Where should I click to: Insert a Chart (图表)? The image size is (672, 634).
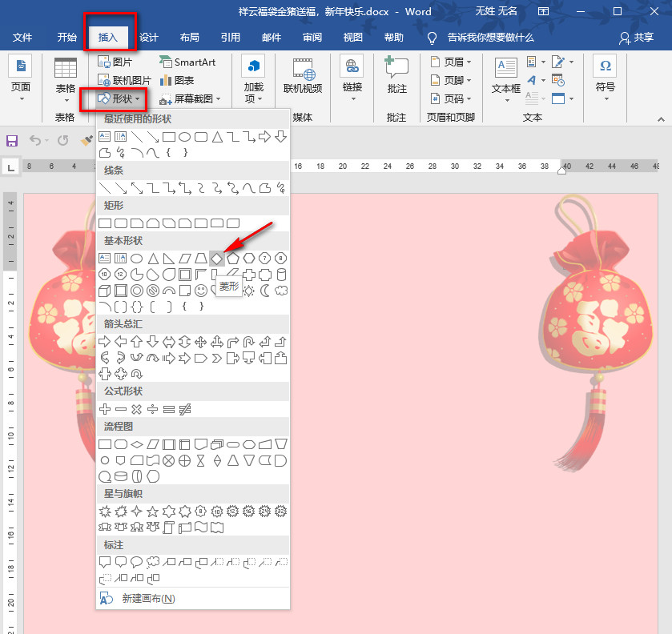176,81
